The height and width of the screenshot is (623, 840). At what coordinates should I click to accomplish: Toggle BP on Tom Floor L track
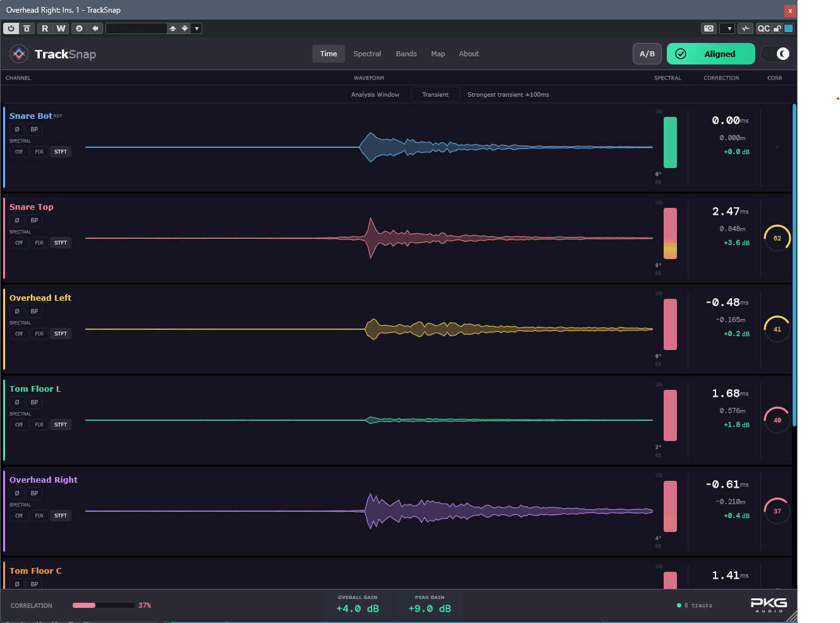pos(34,402)
